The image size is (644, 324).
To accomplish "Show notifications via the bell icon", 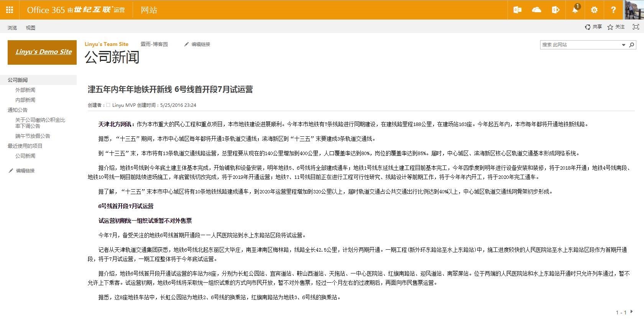I will click(575, 10).
